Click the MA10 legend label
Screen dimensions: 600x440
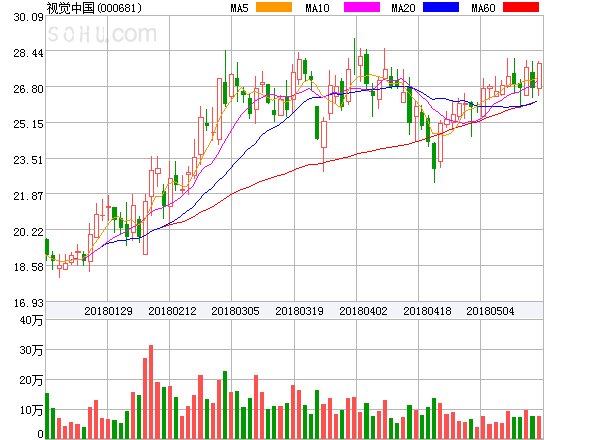point(317,8)
